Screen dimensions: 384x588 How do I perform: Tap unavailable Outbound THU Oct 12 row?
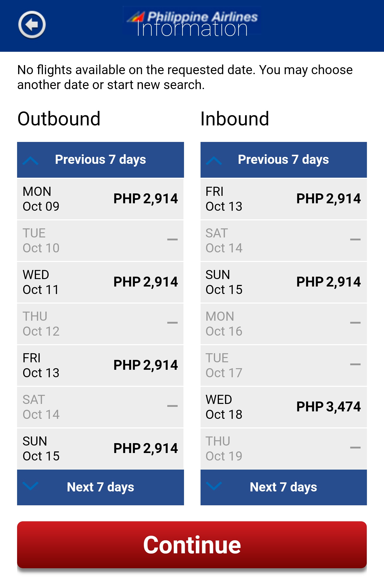point(100,324)
